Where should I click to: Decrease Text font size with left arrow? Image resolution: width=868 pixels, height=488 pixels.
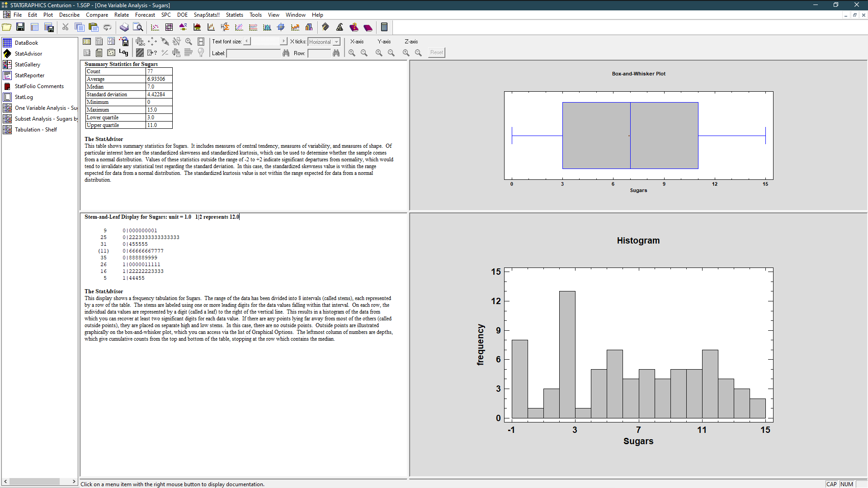pos(247,41)
